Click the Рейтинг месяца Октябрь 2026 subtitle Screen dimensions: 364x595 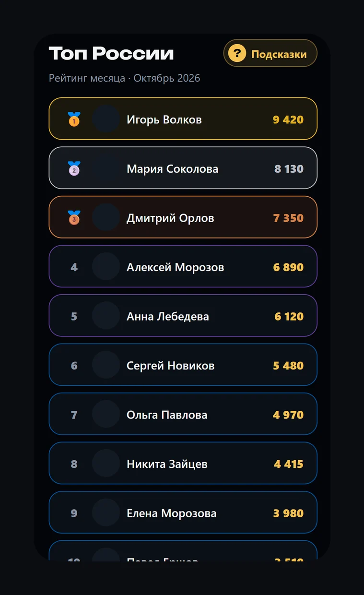(x=125, y=78)
